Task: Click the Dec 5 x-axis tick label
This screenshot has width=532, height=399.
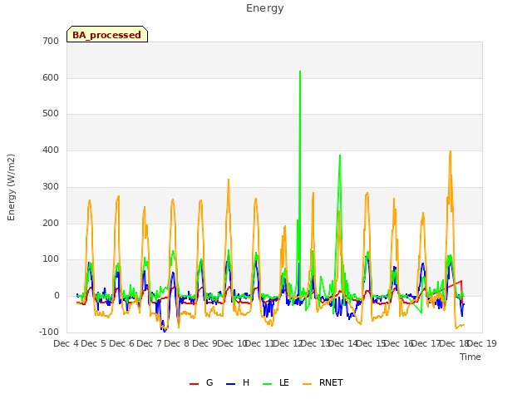Action: pos(94,343)
